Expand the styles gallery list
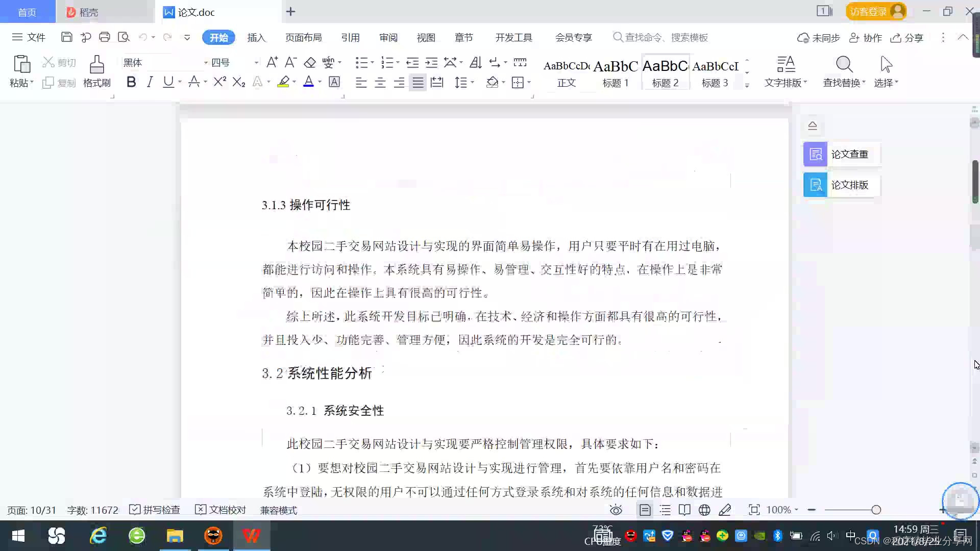 click(x=747, y=86)
